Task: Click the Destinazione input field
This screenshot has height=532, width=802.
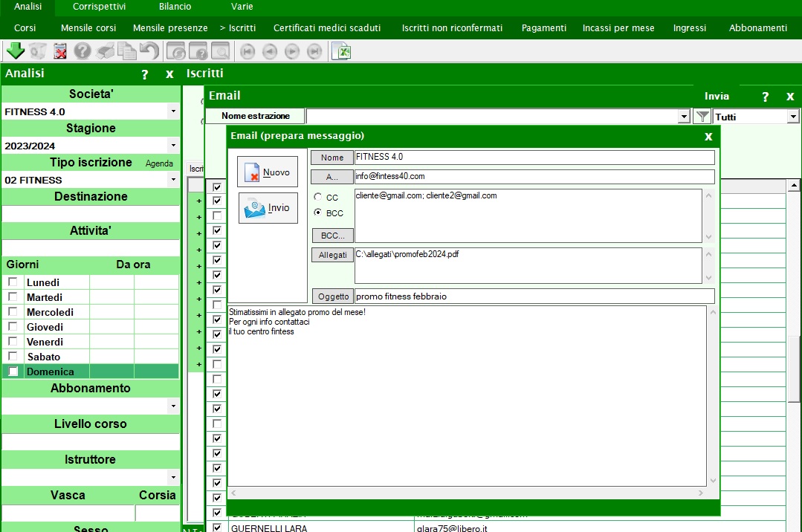Action: click(91, 214)
